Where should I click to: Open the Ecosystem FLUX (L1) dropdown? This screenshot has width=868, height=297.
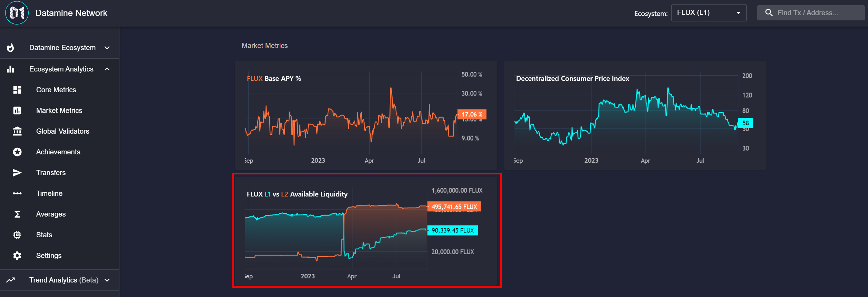tap(709, 13)
